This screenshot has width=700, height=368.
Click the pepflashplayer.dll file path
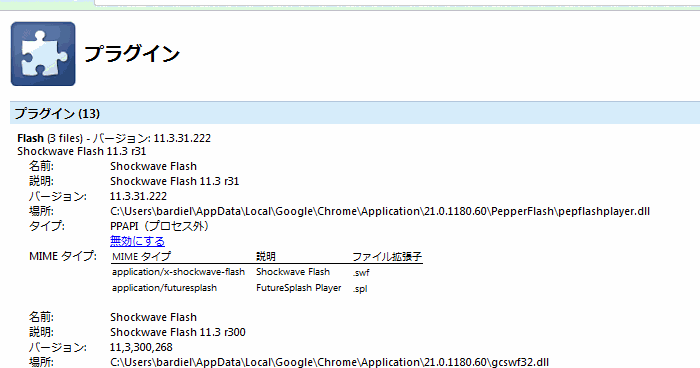click(x=380, y=211)
